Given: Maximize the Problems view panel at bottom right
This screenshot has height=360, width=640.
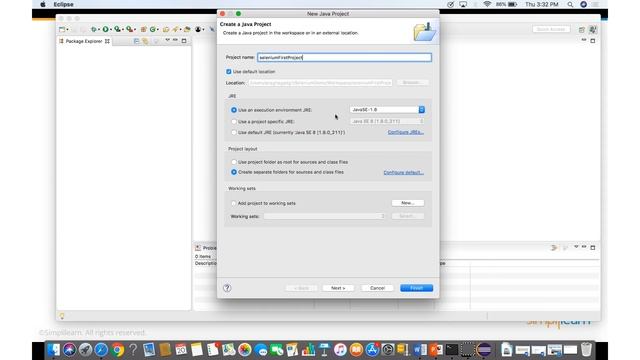Looking at the screenshot, I should tap(593, 247).
